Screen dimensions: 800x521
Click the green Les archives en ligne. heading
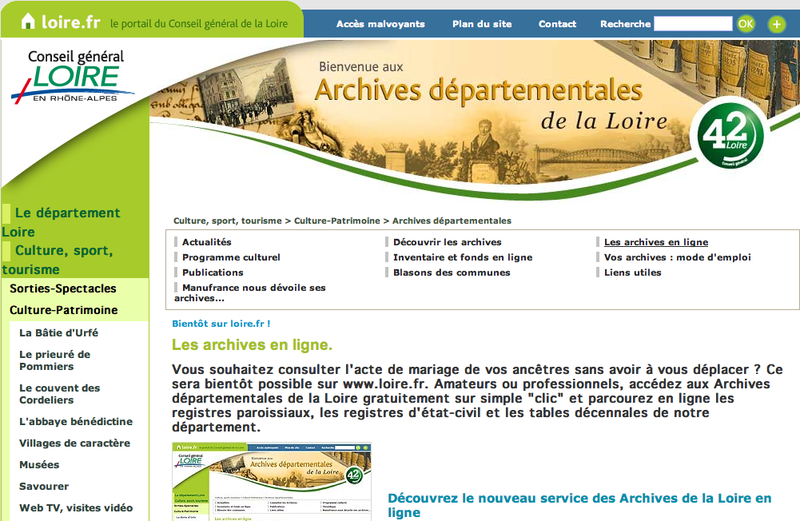coord(252,345)
